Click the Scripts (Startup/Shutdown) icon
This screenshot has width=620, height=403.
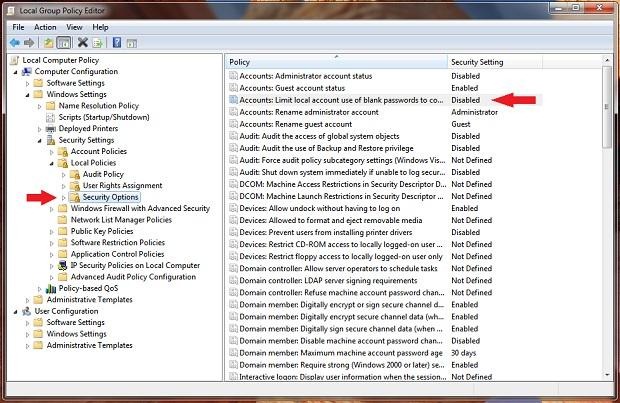50,117
